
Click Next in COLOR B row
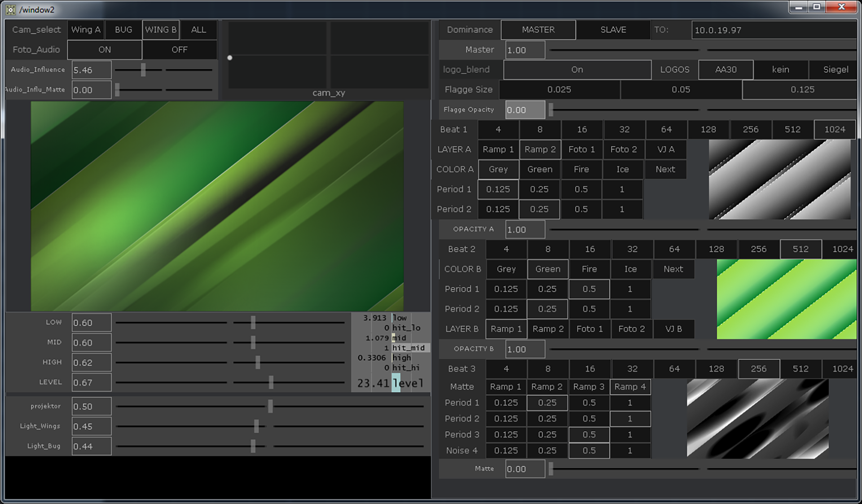pyautogui.click(x=673, y=269)
